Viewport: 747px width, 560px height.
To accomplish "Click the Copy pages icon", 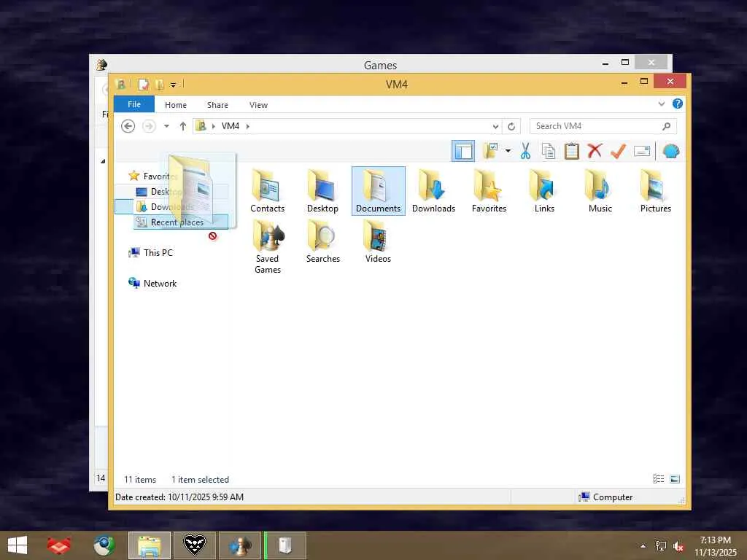I will click(549, 152).
